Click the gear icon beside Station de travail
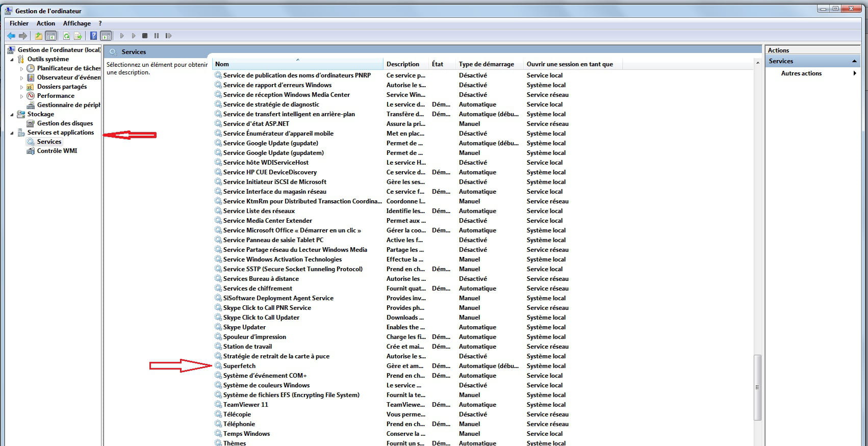 point(218,347)
